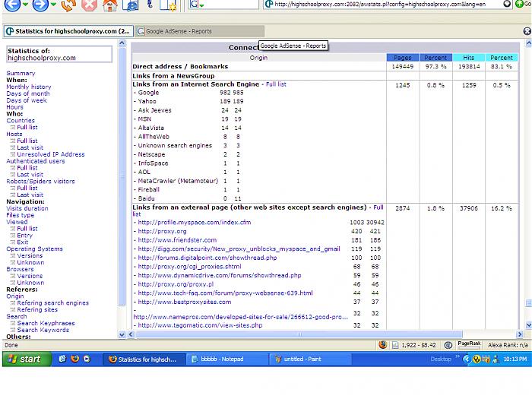532x399 pixels.
Task: Open the profile.myspace.com referrer link
Action: pyautogui.click(x=194, y=223)
